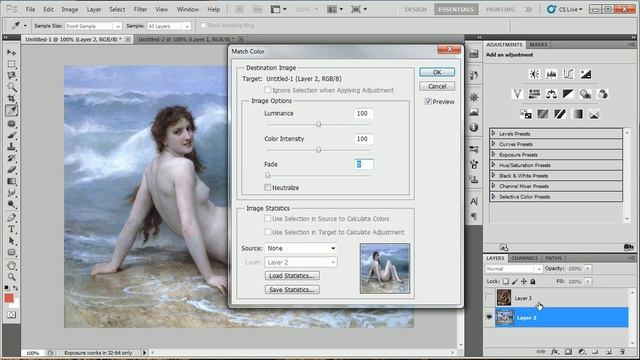
Task: Open the Layer menu
Action: [x=93, y=9]
